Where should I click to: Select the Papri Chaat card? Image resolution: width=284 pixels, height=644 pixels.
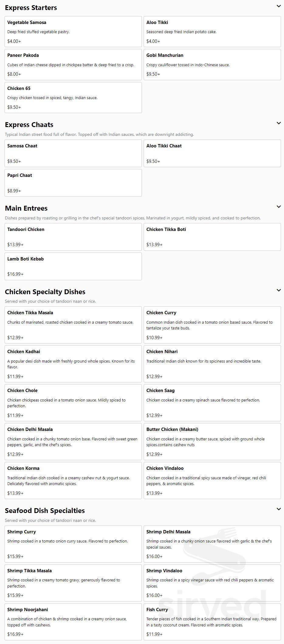click(73, 183)
